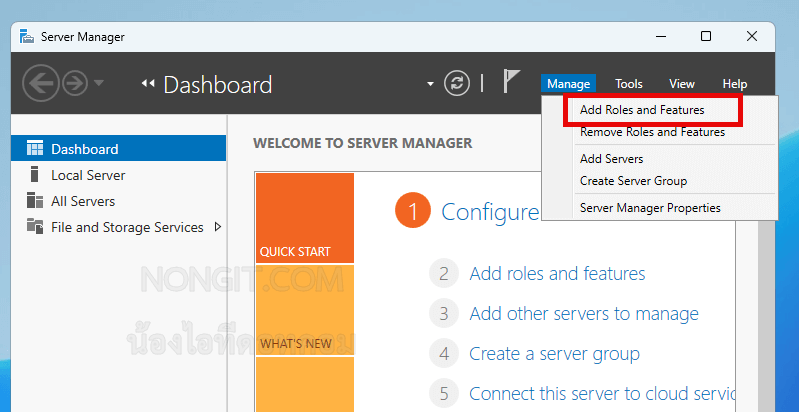Close the Server Manager window

point(752,36)
